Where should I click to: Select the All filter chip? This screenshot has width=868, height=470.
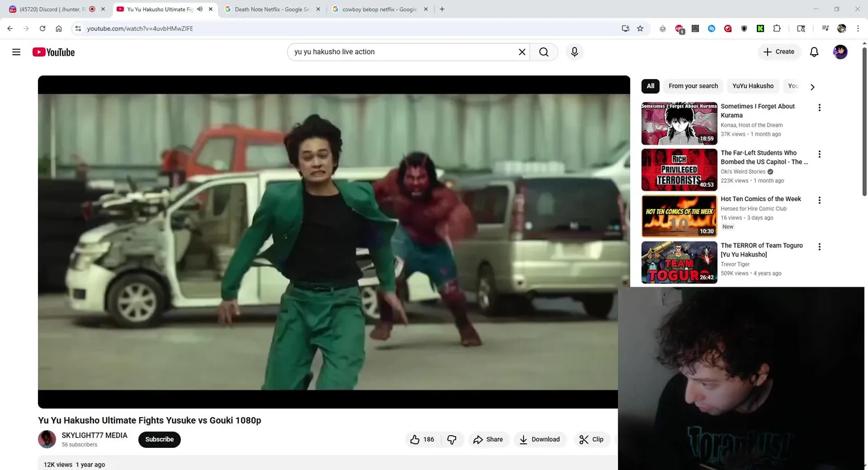point(651,86)
